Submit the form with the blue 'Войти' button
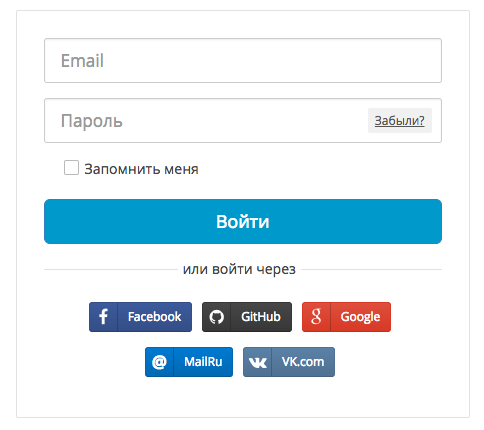Screen dimensions: 484x430 click(x=243, y=221)
